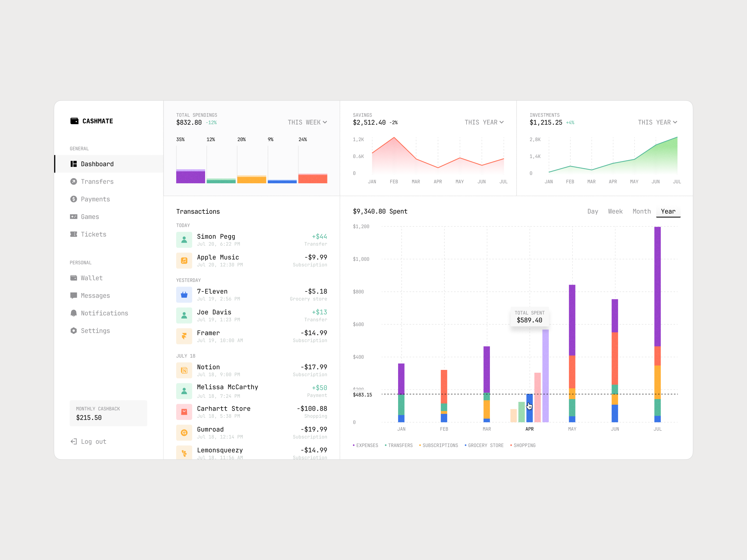
Task: Click the Messages menu item
Action: (x=96, y=295)
